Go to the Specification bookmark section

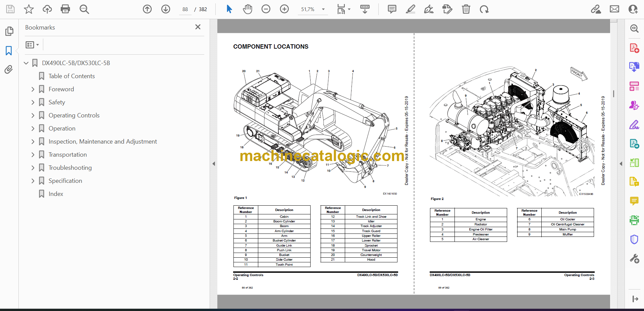click(x=65, y=181)
